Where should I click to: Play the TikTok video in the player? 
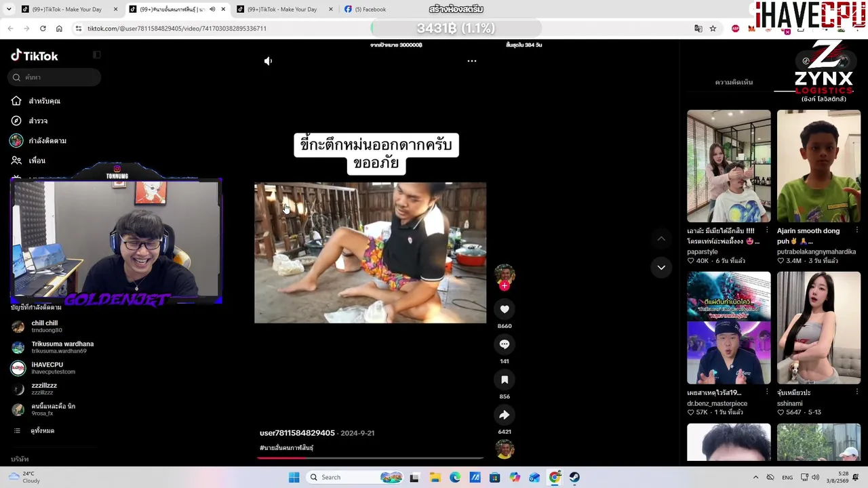370,253
